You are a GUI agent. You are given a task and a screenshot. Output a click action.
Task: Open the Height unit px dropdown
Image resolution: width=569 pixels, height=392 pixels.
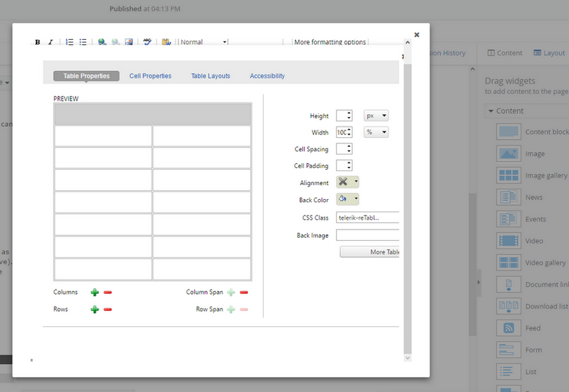pyautogui.click(x=376, y=116)
